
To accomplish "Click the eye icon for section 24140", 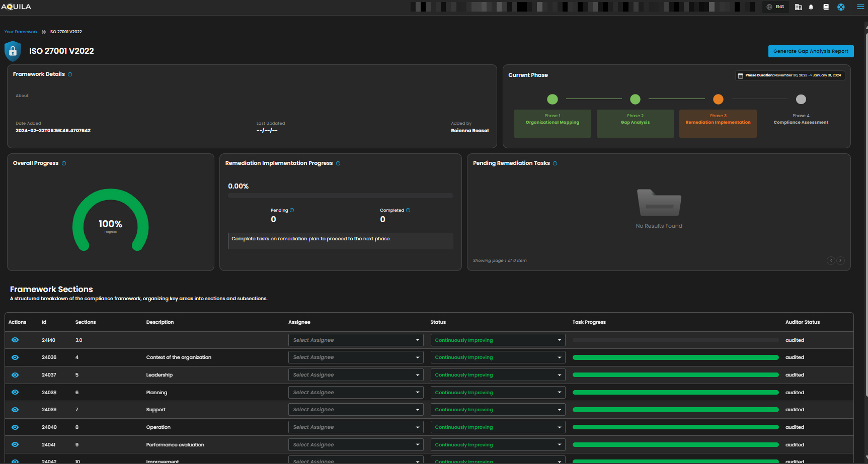I will 15,340.
